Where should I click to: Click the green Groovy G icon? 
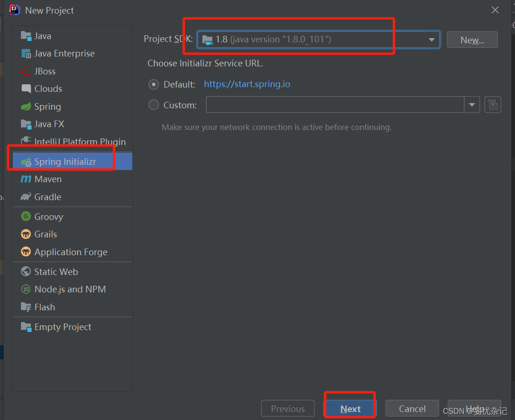(x=26, y=217)
